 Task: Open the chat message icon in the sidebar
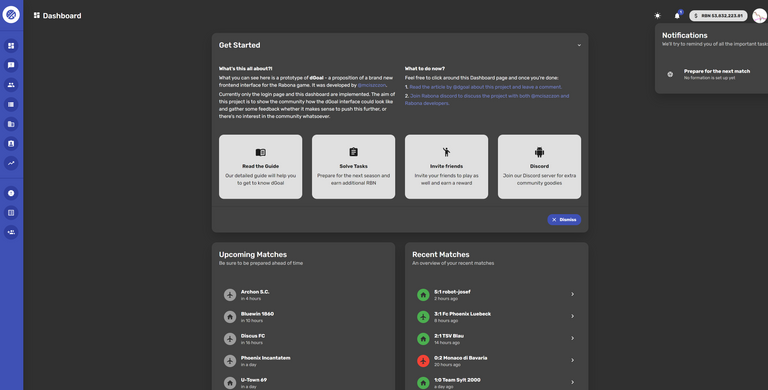click(x=11, y=65)
